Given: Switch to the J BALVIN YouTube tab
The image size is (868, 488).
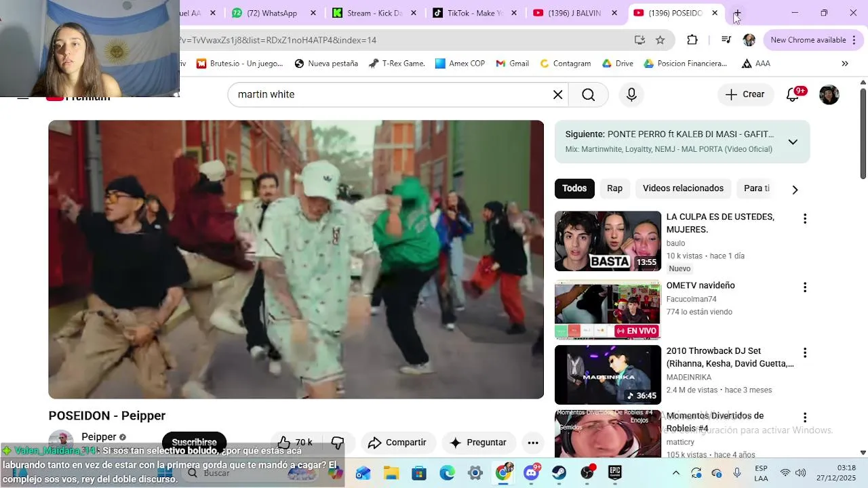Looking at the screenshot, I should click(x=575, y=13).
